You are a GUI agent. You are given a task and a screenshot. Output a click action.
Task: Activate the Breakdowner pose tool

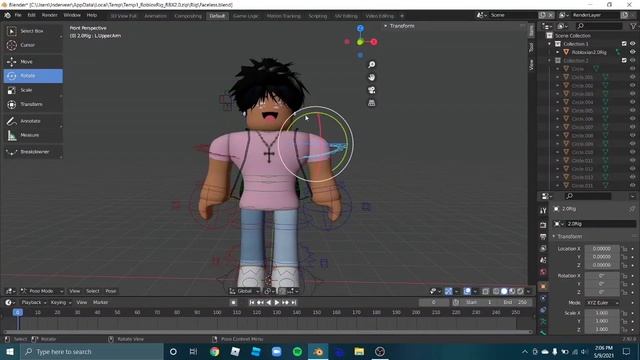tap(33, 152)
